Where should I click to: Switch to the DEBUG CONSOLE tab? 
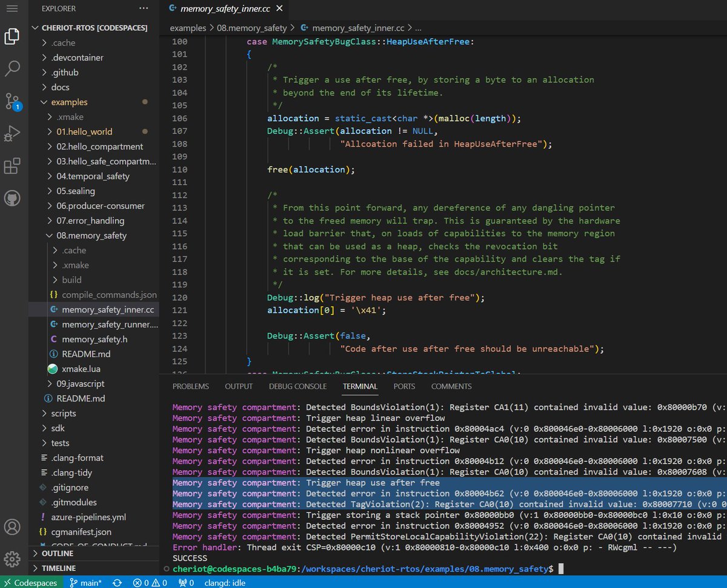click(297, 386)
